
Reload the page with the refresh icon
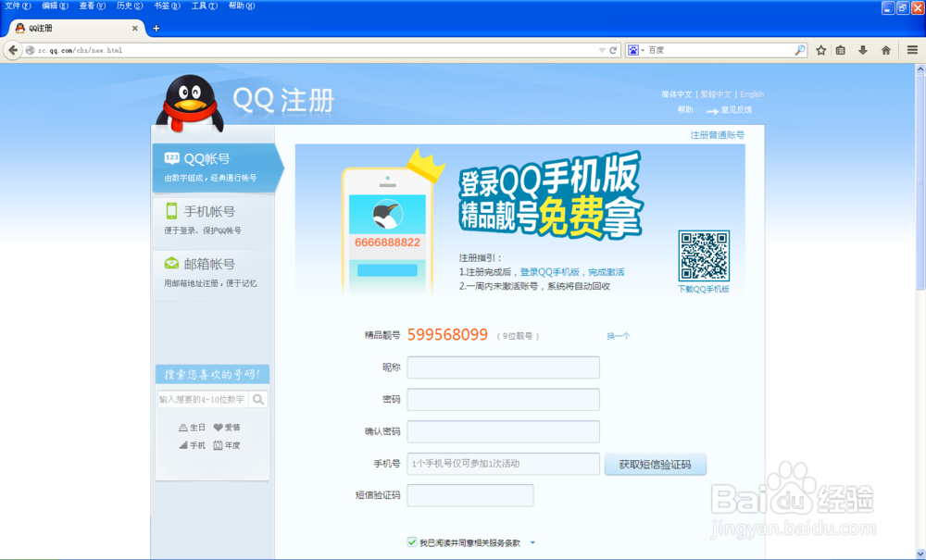tap(613, 50)
